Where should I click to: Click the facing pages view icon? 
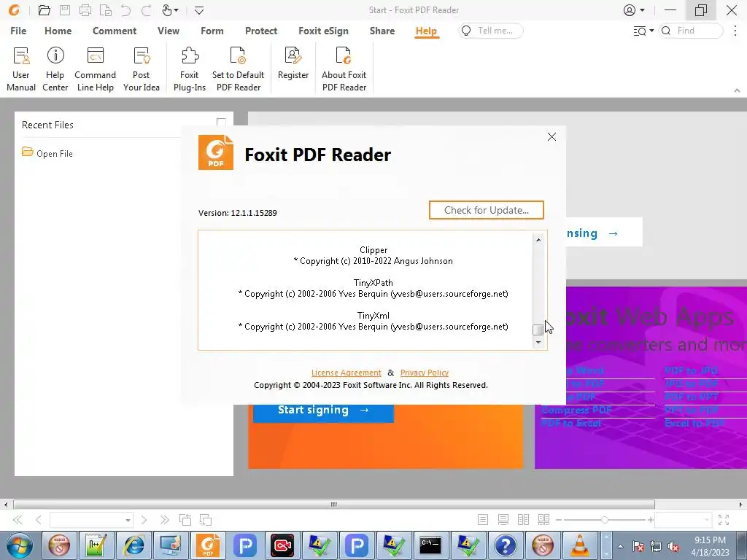coord(523,519)
